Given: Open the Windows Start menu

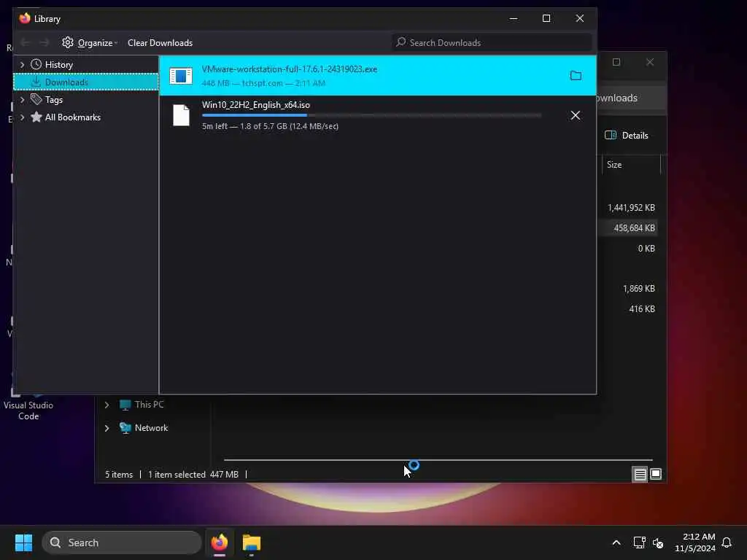Looking at the screenshot, I should [23, 542].
